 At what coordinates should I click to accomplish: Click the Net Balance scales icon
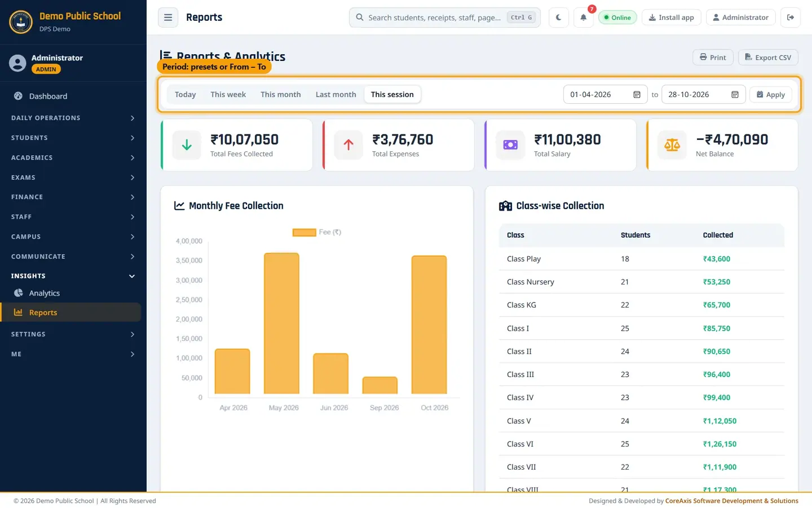coord(672,145)
